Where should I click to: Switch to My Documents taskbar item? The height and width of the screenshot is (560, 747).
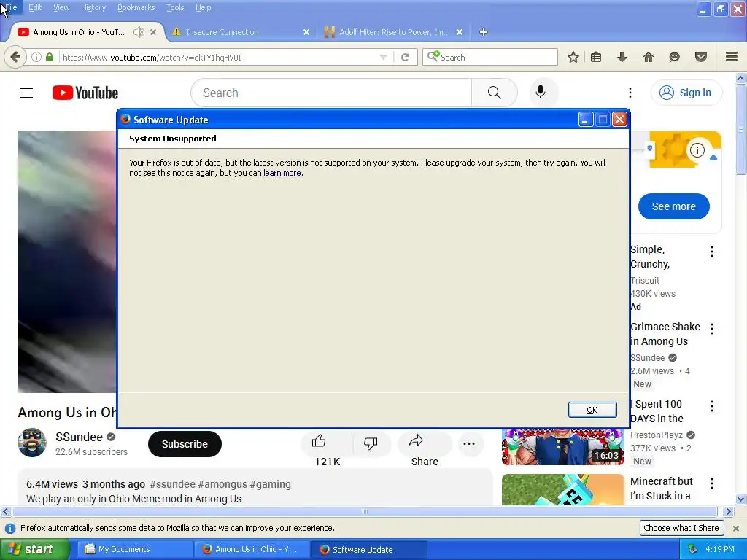click(x=134, y=550)
